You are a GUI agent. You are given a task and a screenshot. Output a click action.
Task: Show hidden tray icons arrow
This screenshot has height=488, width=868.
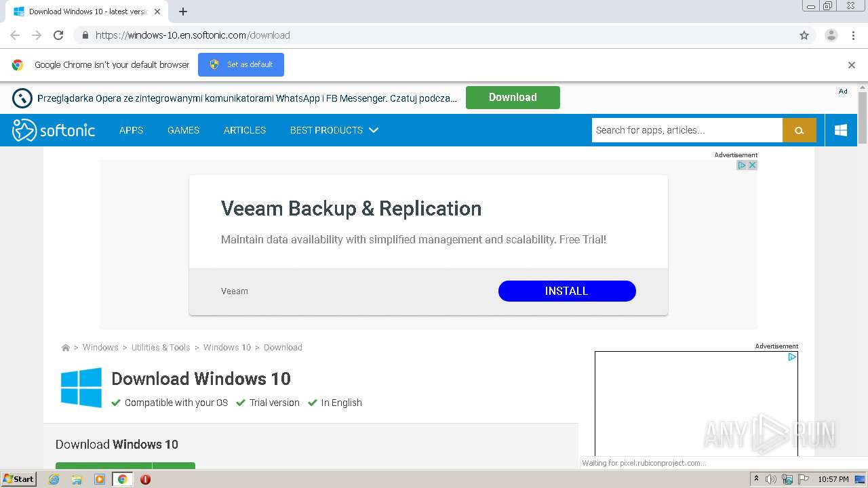click(756, 479)
